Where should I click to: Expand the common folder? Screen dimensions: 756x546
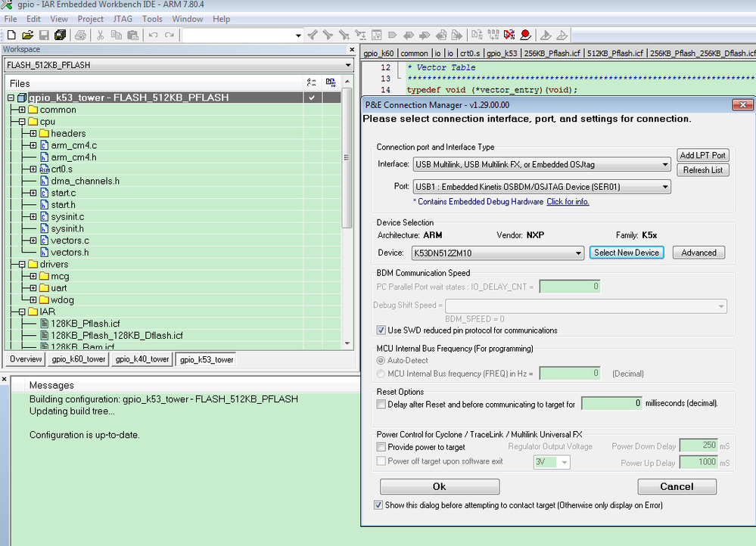pyautogui.click(x=22, y=110)
